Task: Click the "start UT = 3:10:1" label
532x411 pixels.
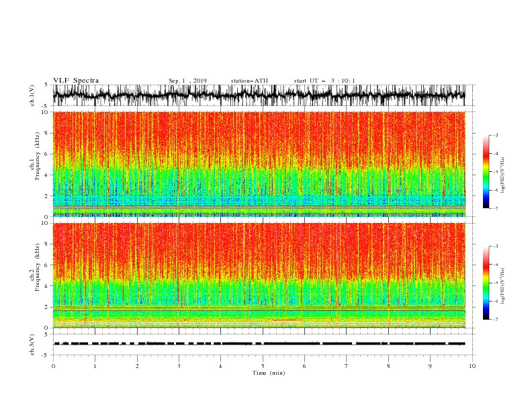Action: 324,81
